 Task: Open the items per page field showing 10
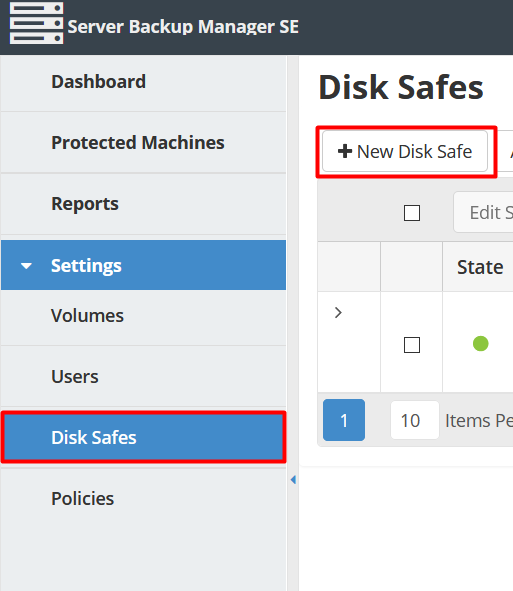(x=415, y=420)
